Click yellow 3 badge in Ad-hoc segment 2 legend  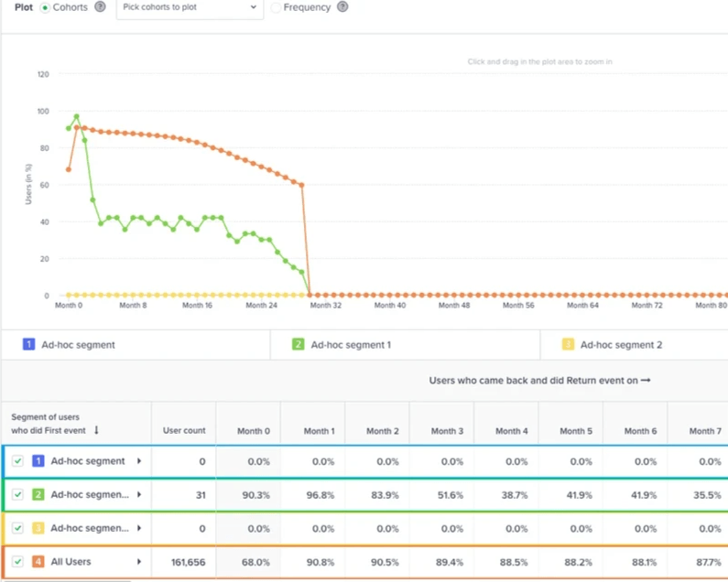(x=568, y=344)
